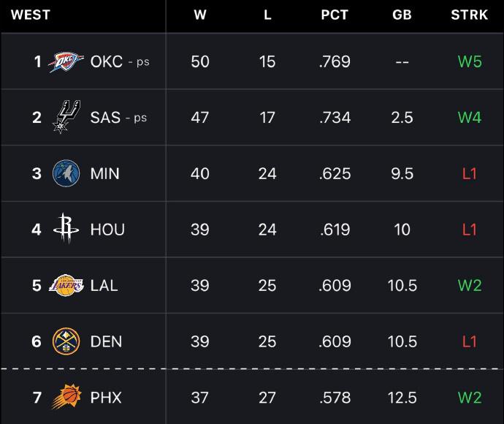Open the Phoenix Suns logo
This screenshot has height=424, width=504.
66,398
